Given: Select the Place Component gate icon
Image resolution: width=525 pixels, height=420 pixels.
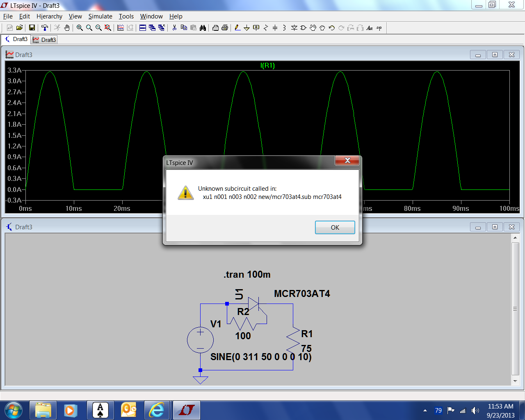Looking at the screenshot, I should click(304, 28).
